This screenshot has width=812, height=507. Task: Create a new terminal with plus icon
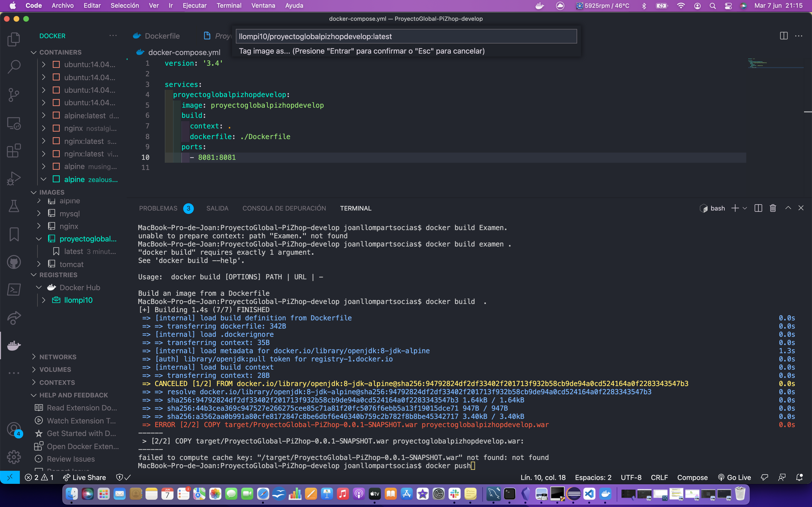tap(735, 208)
